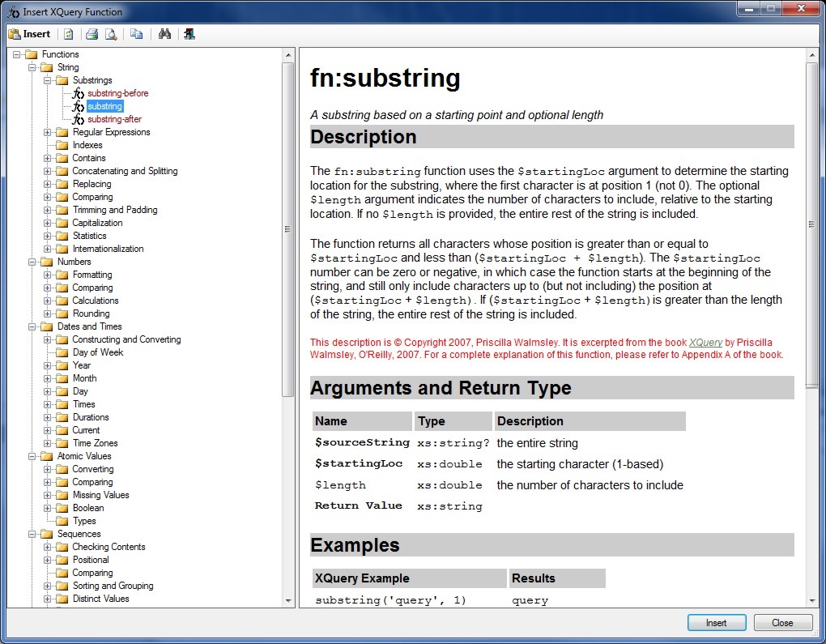This screenshot has height=644, width=826.
Task: Expand the Regular Expressions folder
Action: [48, 132]
